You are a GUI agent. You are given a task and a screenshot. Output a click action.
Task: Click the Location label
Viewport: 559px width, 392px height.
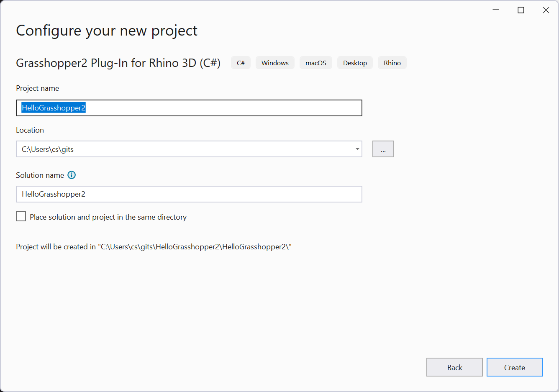tap(30, 130)
